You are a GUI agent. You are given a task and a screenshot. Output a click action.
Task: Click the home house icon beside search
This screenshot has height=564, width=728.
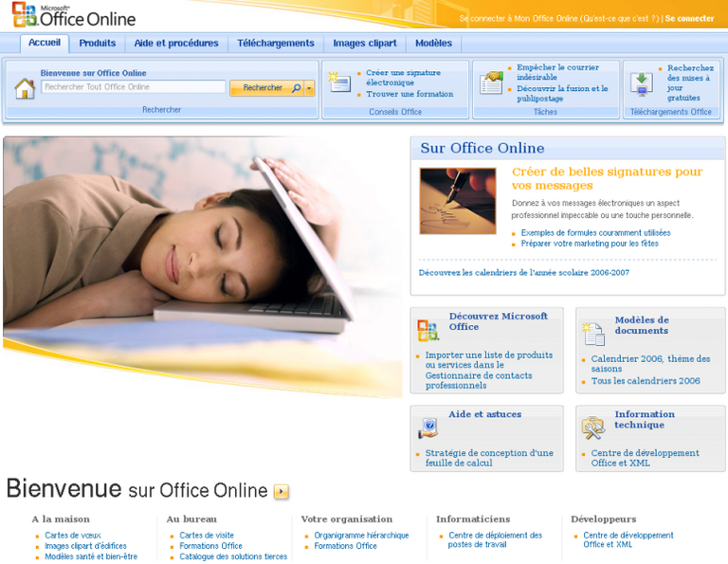(x=25, y=88)
